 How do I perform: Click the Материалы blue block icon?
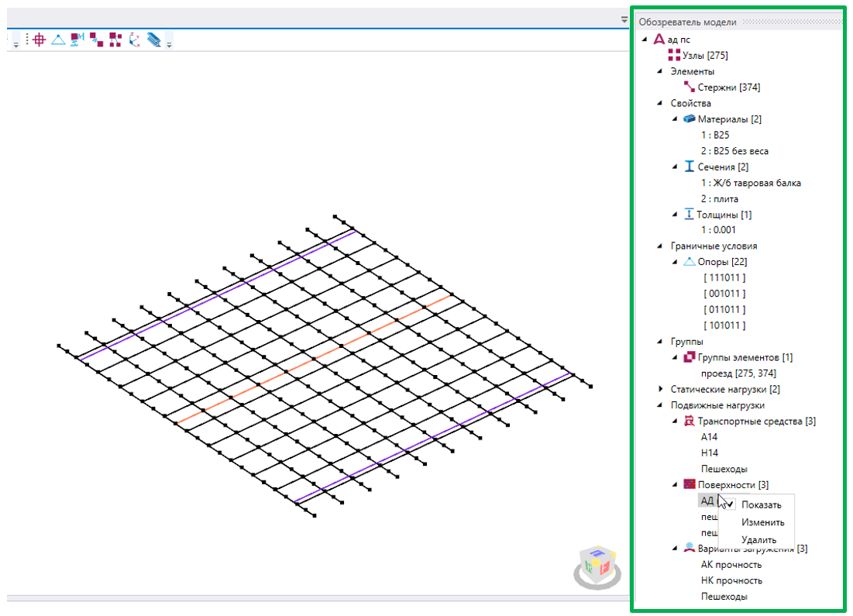pyautogui.click(x=690, y=119)
